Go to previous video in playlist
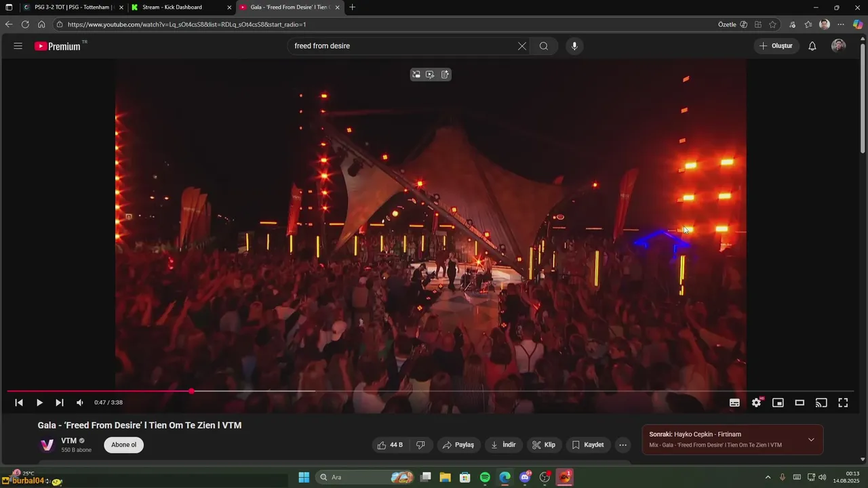 pyautogui.click(x=19, y=403)
